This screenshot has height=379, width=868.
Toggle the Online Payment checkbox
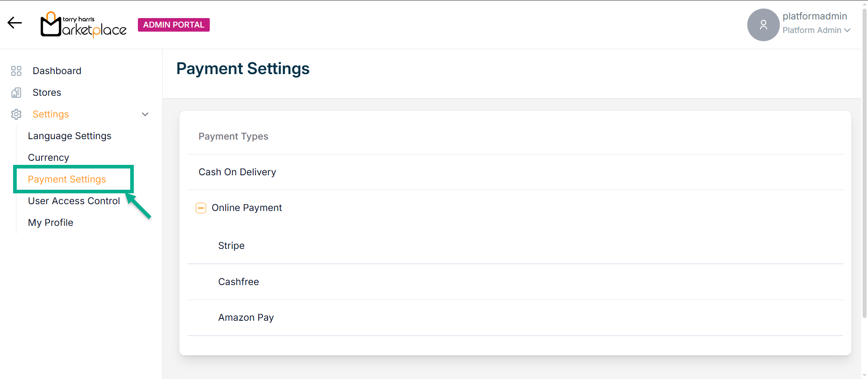click(201, 208)
